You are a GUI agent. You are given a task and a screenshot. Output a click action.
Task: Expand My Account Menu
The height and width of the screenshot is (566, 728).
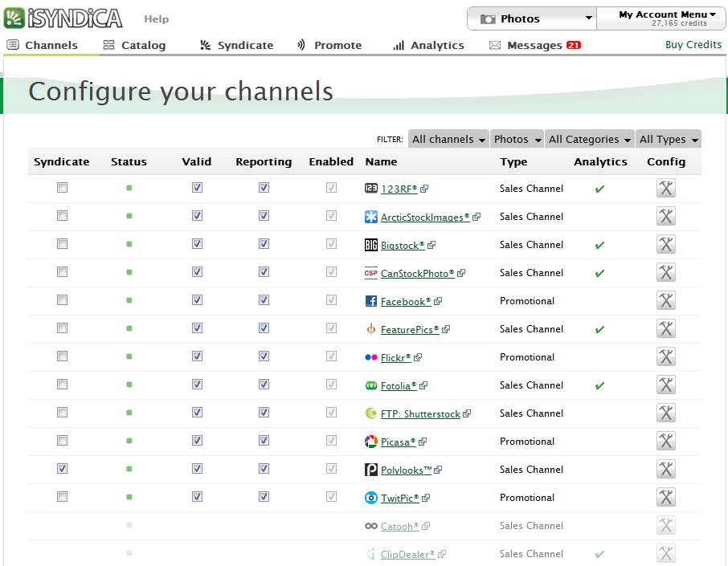[x=661, y=18]
